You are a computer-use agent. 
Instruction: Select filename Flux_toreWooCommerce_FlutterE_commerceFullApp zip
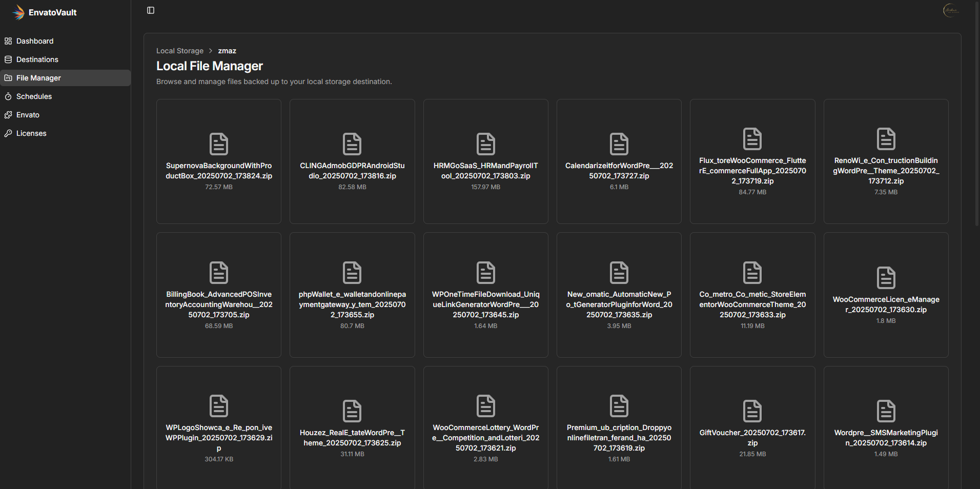point(752,171)
